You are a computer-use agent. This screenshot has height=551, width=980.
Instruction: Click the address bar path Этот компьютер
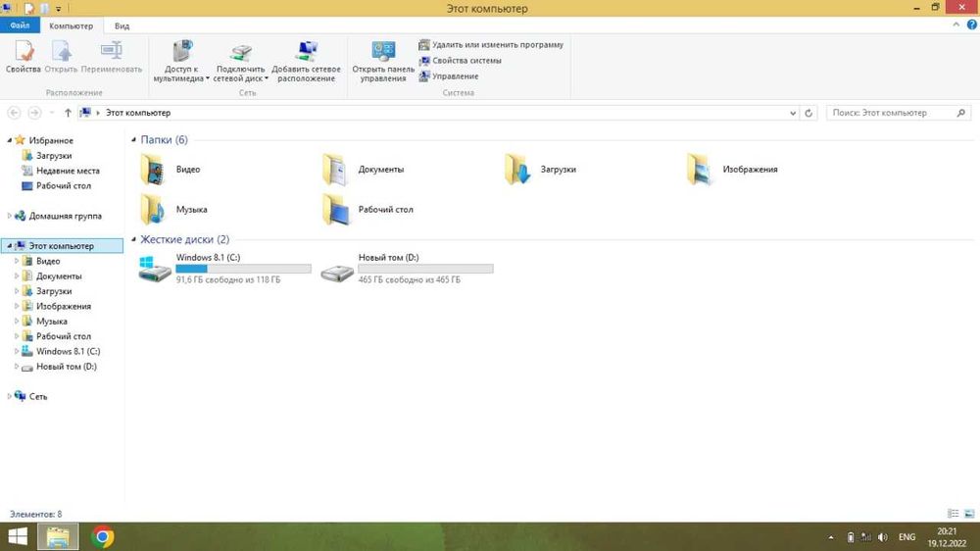(138, 113)
